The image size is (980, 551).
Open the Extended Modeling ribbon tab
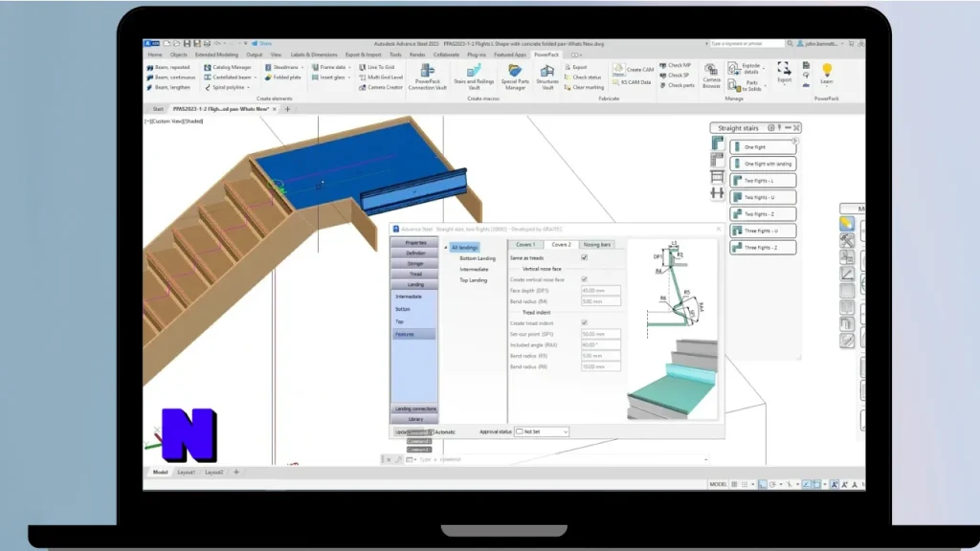point(216,55)
